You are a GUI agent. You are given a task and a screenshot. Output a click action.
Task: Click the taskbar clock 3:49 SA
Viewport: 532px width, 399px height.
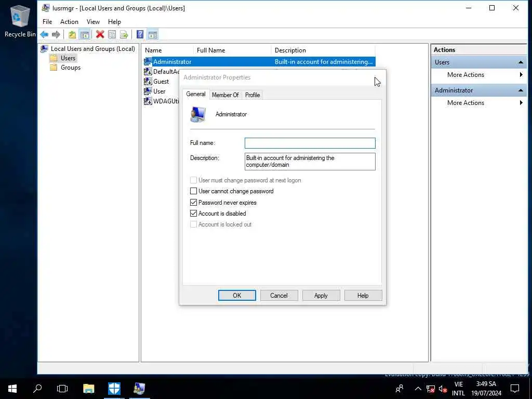(486, 384)
